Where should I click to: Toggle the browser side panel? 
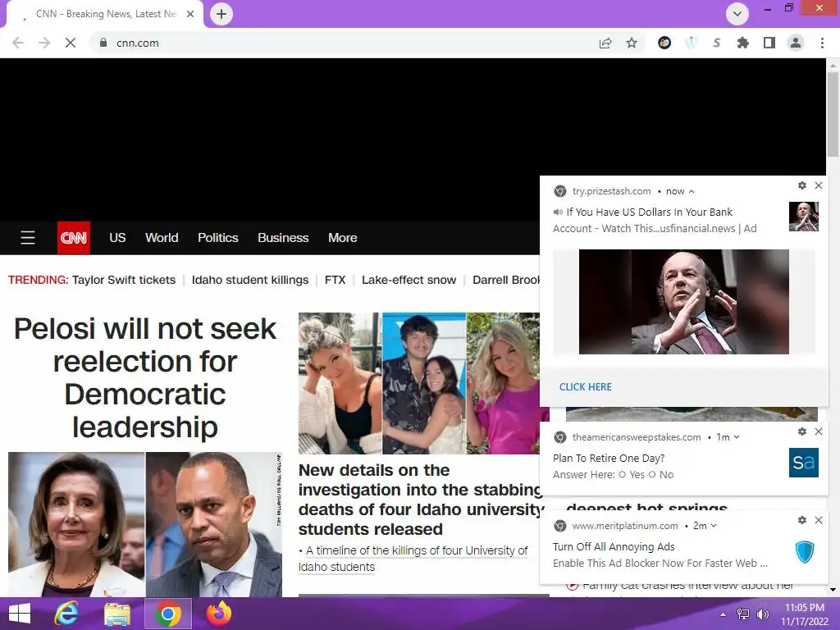769,43
